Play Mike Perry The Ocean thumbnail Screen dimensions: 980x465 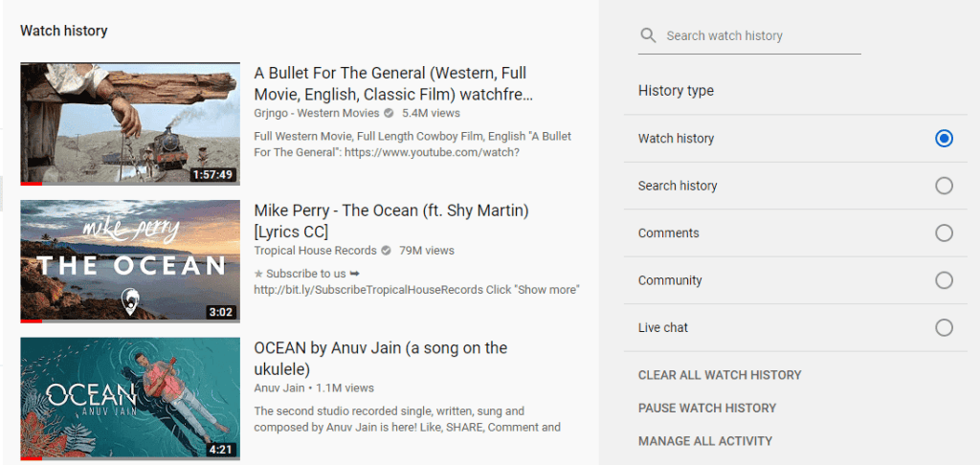tap(130, 261)
